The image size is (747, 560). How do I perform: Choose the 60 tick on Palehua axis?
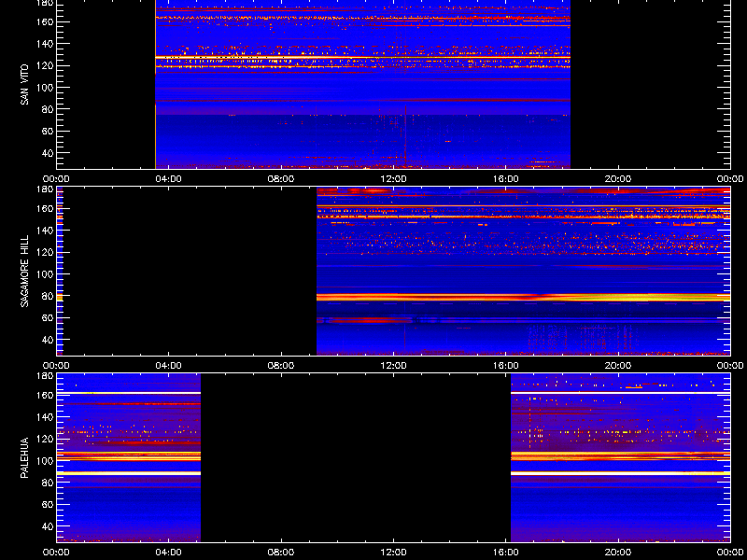48,504
